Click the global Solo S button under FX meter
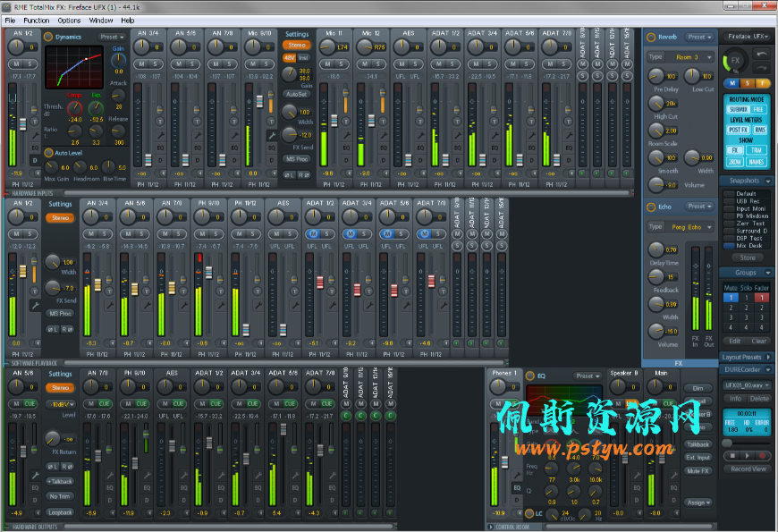Image resolution: width=778 pixels, height=532 pixels. (x=748, y=83)
